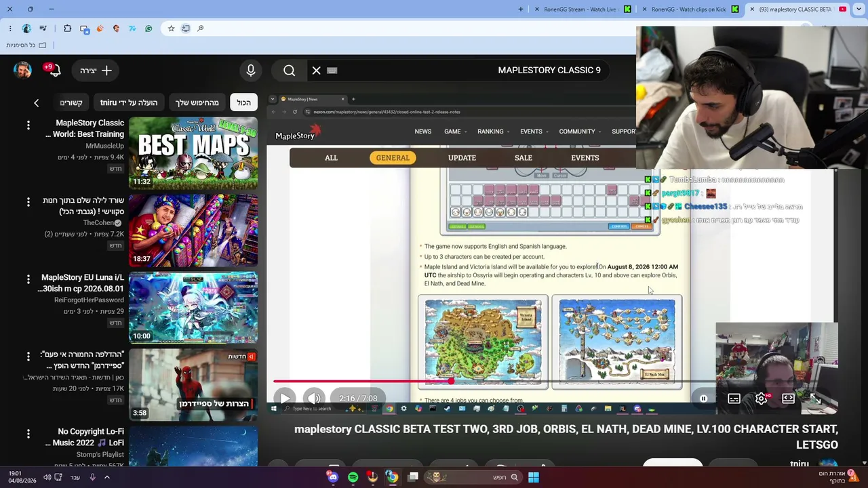Select the 'קשורים' filter chip
This screenshot has width=868, height=488.
(x=71, y=102)
